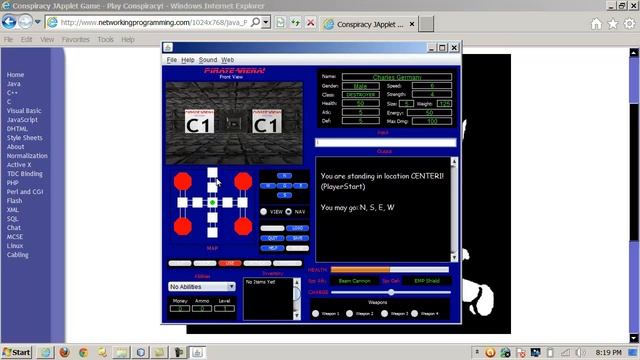Open the applet Help menu
Image resolution: width=640 pixels, height=360 pixels.
[188, 60]
